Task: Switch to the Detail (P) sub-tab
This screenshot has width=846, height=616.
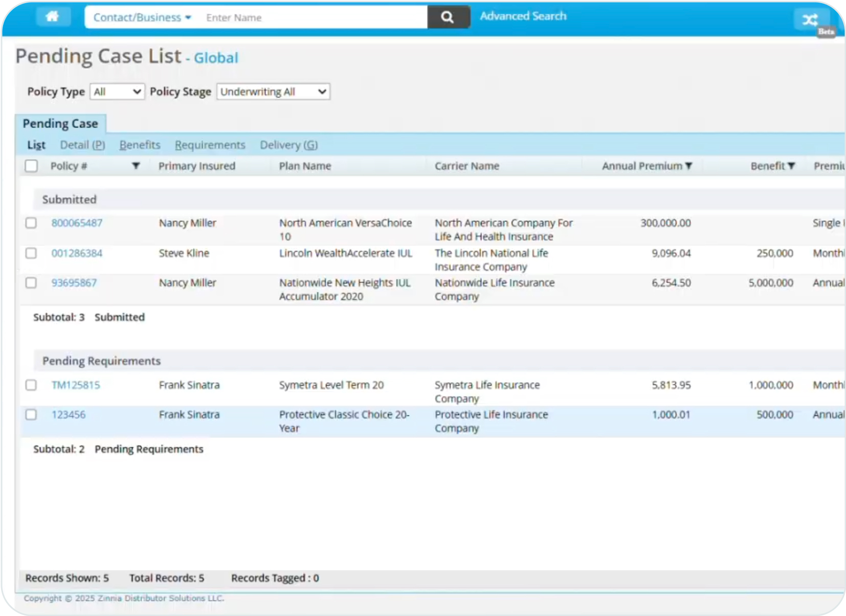Action: (x=82, y=145)
